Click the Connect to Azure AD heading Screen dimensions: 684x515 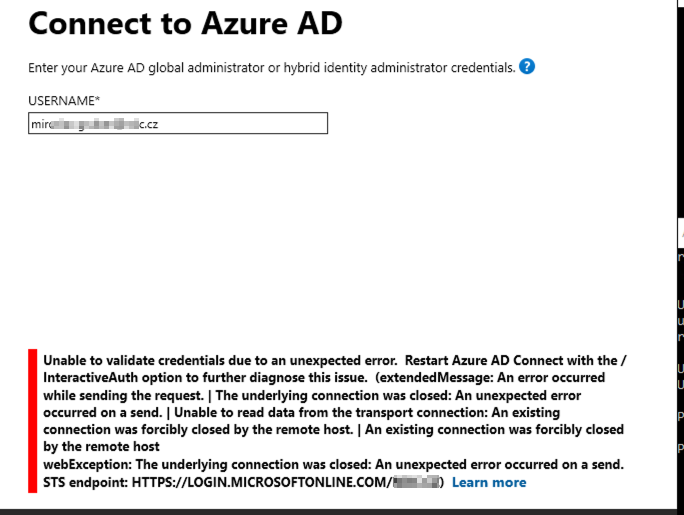coord(185,23)
